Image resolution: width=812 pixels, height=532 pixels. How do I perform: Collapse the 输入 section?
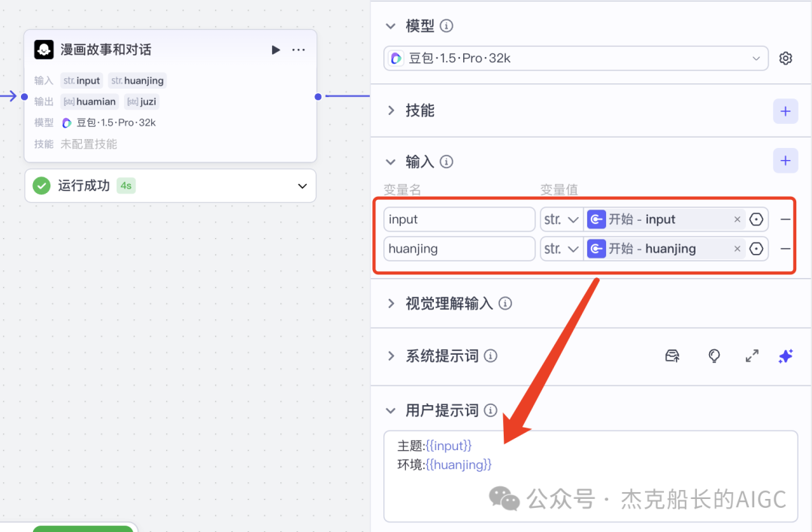click(390, 162)
